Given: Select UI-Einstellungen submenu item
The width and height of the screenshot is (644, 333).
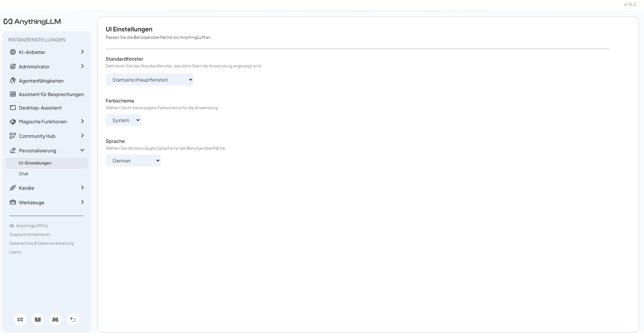Looking at the screenshot, I should click(x=47, y=163).
